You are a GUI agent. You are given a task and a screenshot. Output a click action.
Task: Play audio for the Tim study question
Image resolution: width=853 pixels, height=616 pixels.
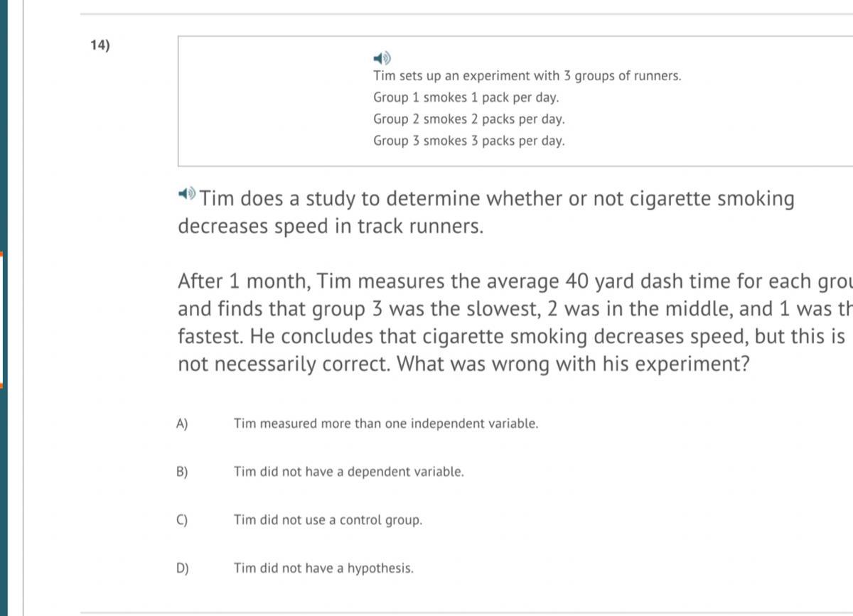click(186, 193)
